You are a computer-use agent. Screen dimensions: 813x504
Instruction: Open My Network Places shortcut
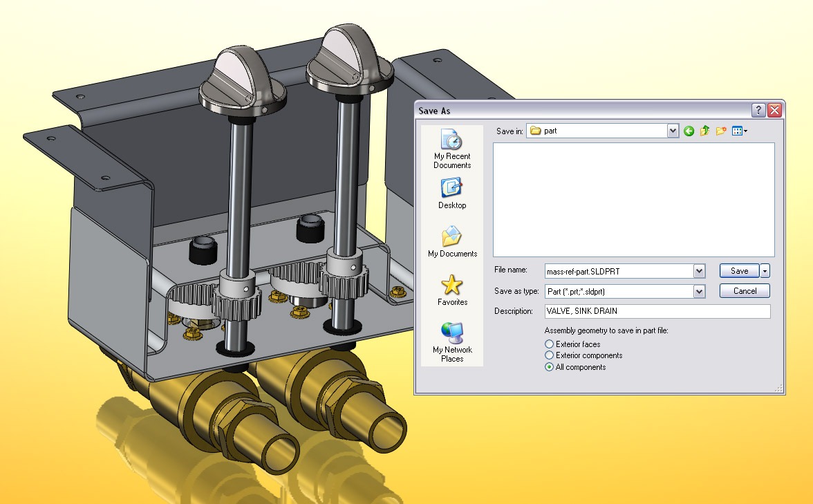[x=452, y=342]
